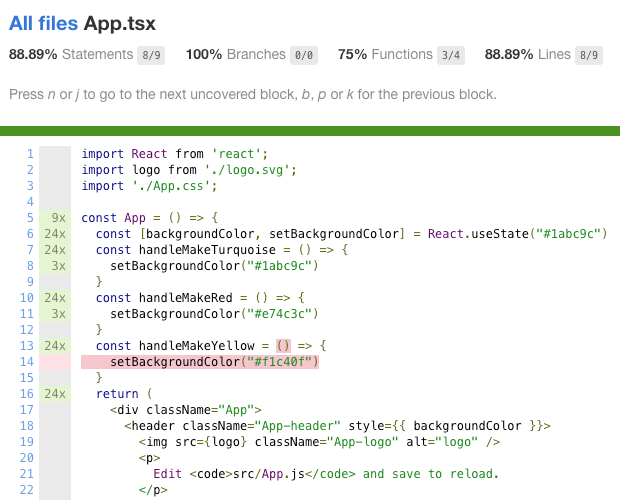This screenshot has height=500, width=620.
Task: Click setBackgroundColor("#1abc9c") on line 8
Action: [214, 266]
